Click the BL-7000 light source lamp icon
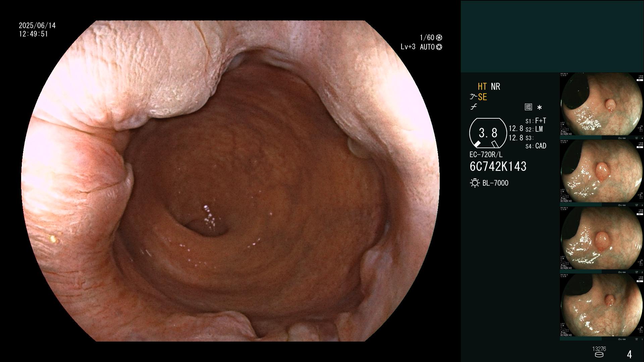Image resolution: width=644 pixels, height=362 pixels. pos(475,183)
